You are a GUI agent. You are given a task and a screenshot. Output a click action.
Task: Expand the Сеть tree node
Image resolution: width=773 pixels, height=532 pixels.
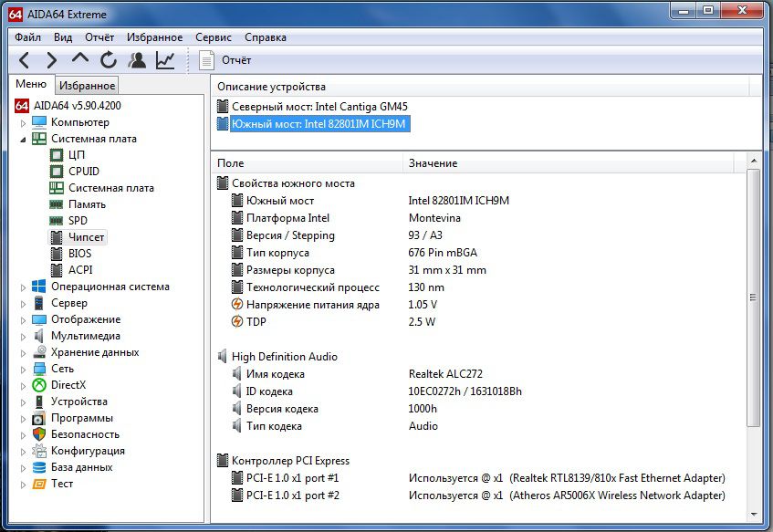pos(23,370)
